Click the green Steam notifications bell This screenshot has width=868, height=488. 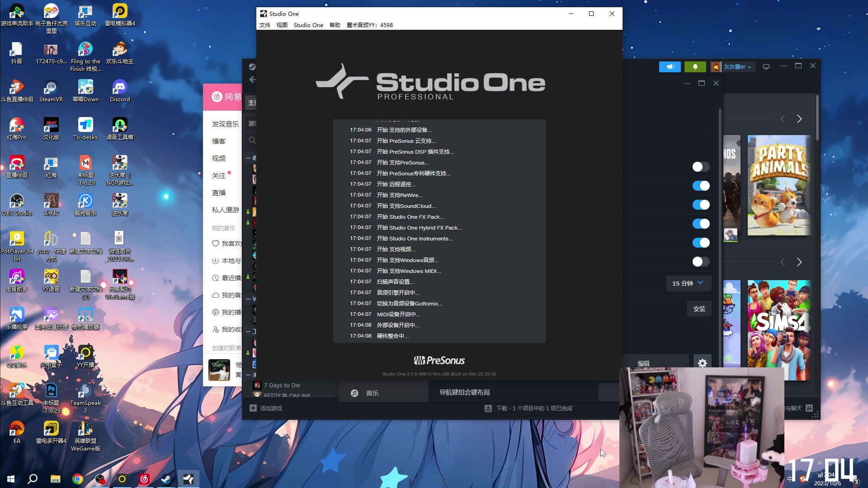pyautogui.click(x=695, y=67)
